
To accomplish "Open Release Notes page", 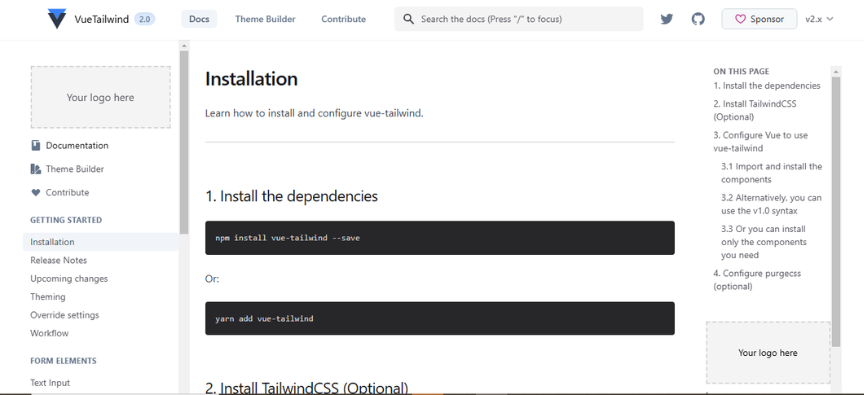I will [x=58, y=260].
